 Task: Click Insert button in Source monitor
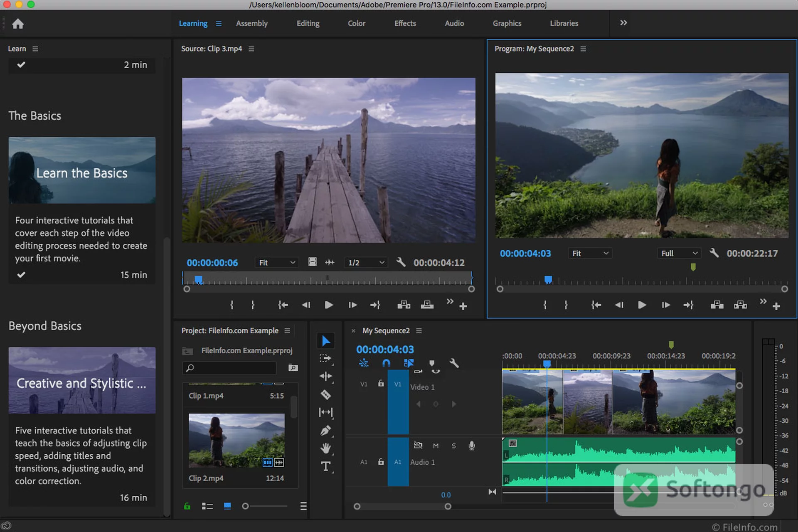[404, 305]
